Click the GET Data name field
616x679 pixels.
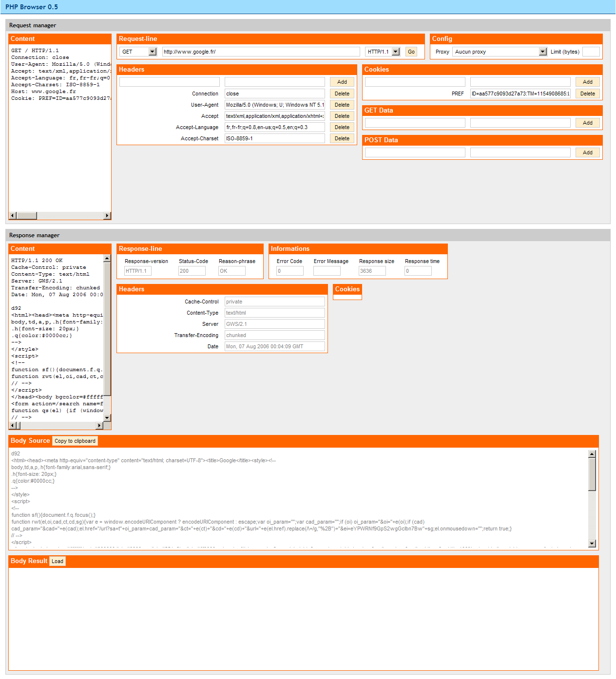point(415,123)
